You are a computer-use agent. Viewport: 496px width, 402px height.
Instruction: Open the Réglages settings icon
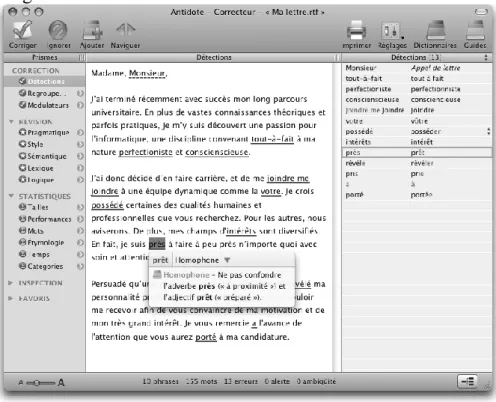(390, 31)
